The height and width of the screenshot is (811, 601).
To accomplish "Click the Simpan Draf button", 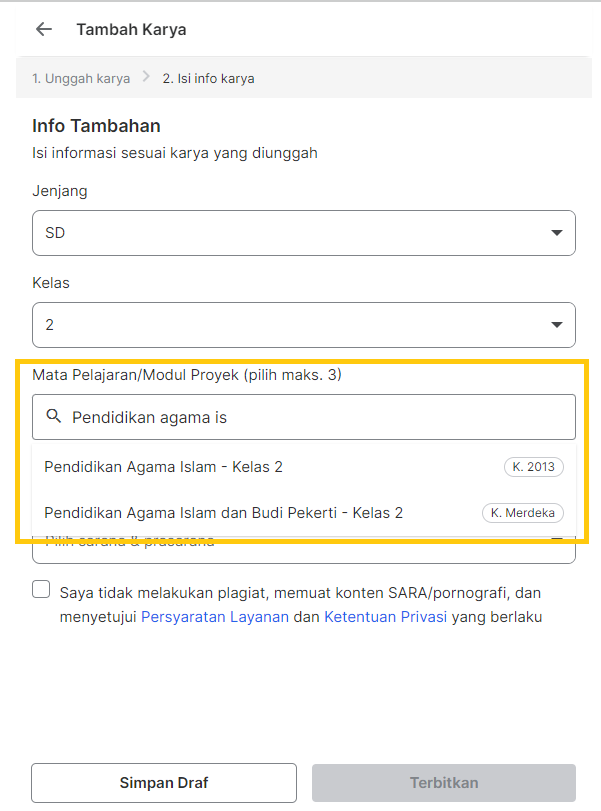I will 163,782.
